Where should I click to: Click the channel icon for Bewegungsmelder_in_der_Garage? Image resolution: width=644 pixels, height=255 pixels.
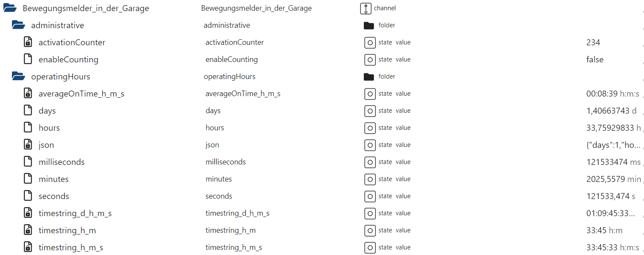coord(366,8)
